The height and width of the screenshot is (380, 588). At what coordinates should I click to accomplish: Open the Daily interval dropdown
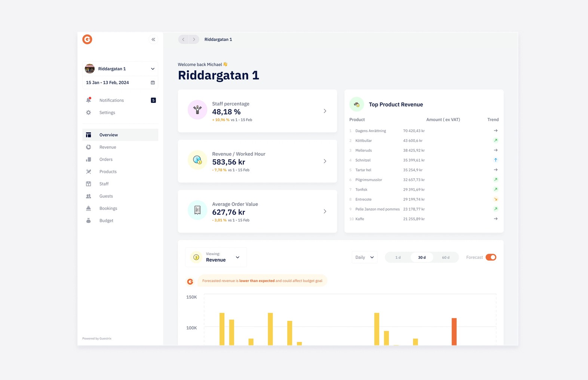(x=365, y=257)
